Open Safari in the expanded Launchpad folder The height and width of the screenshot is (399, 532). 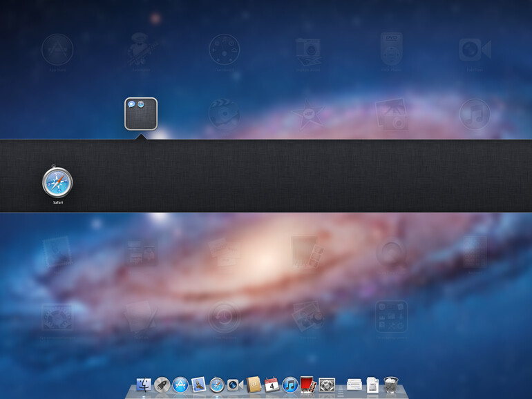[x=57, y=182]
